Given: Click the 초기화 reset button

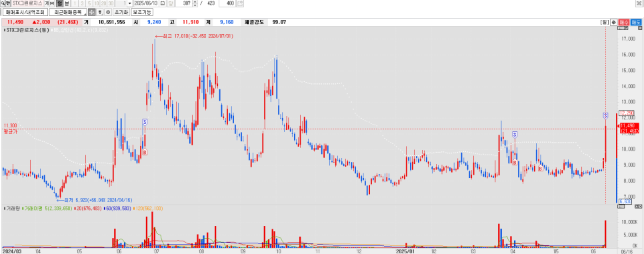Looking at the screenshot, I should pos(121,12).
